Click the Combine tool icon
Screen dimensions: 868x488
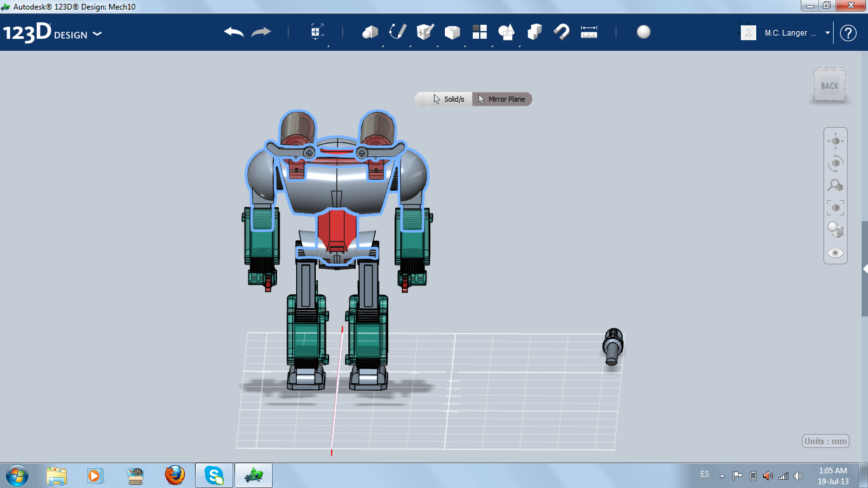click(x=534, y=32)
